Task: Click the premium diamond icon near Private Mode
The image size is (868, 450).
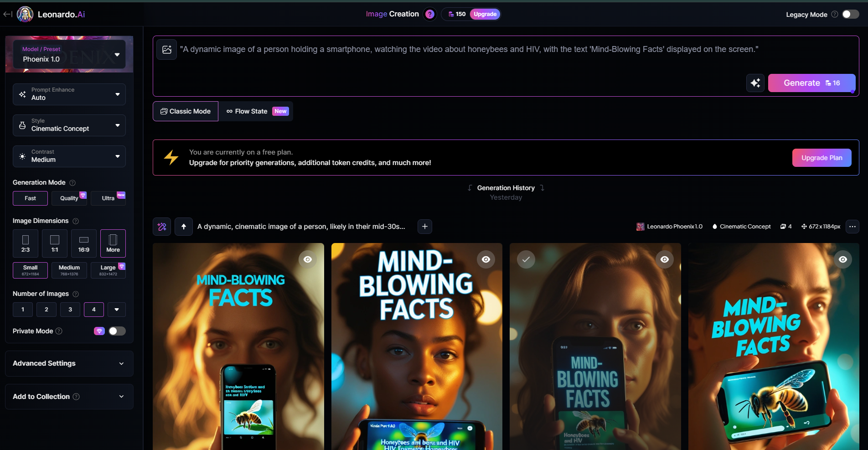Action: pyautogui.click(x=99, y=331)
